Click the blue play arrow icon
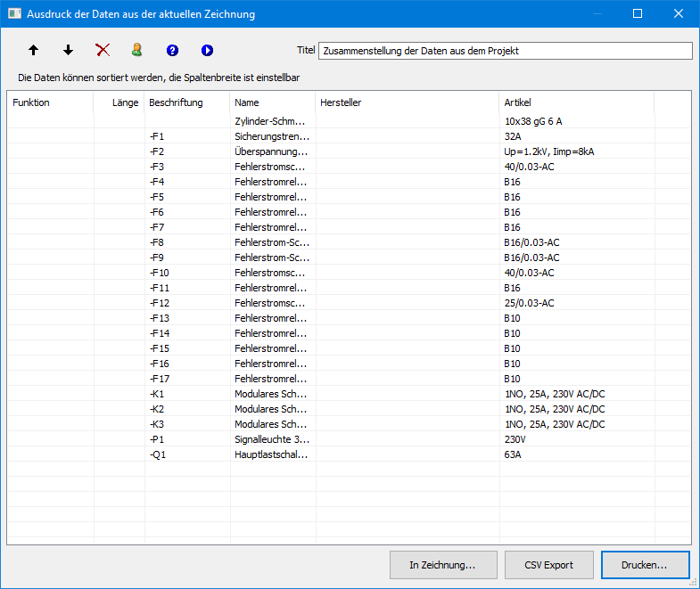Screen dimensions: 700x589 [207, 51]
